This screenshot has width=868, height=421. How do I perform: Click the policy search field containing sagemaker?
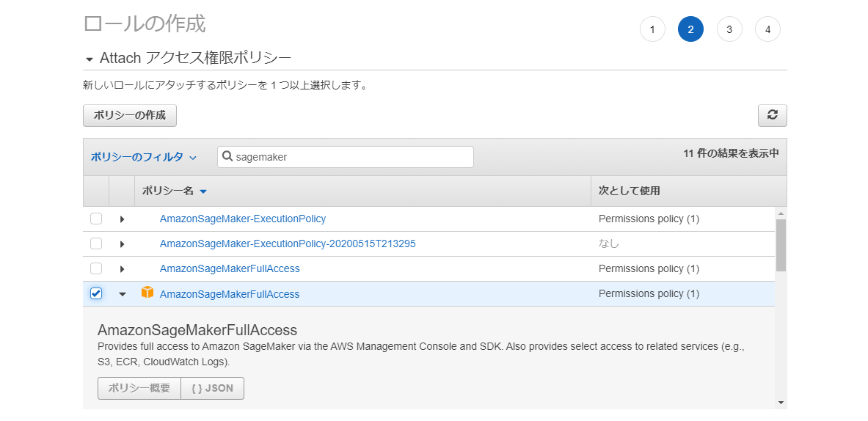(x=352, y=157)
